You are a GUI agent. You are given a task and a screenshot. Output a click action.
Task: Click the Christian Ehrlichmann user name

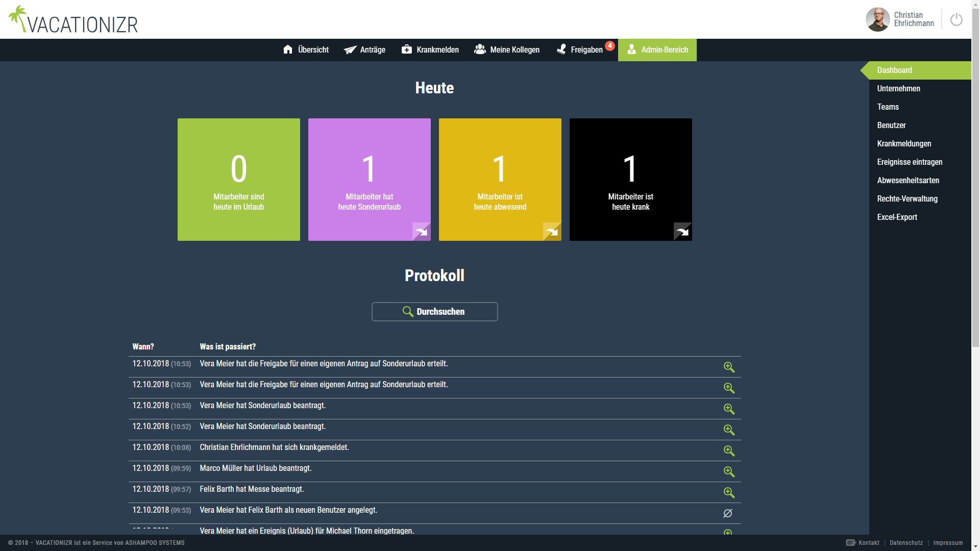click(x=914, y=19)
